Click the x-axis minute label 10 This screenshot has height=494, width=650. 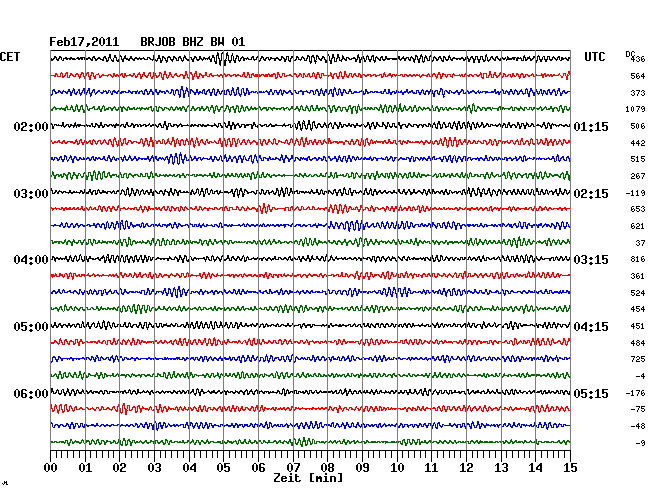(397, 468)
